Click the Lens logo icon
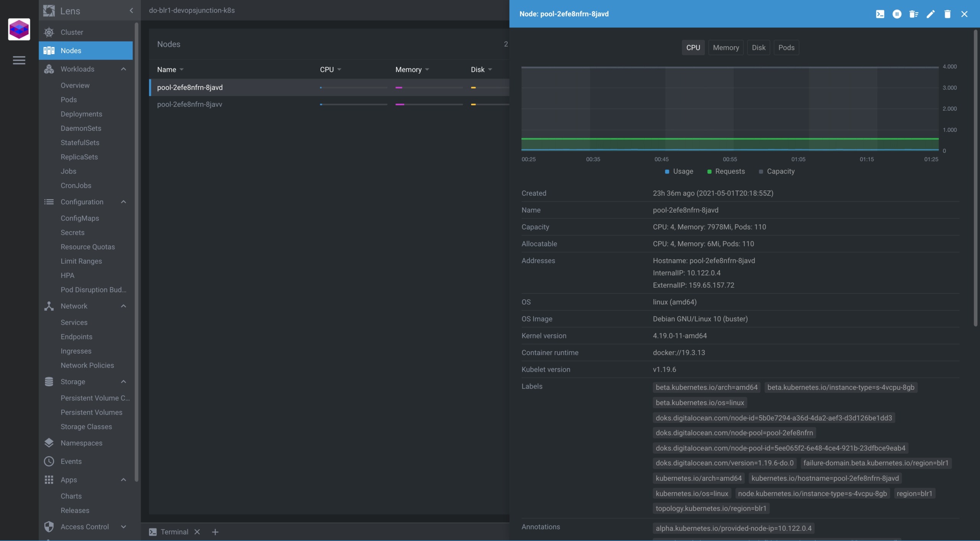The height and width of the screenshot is (541, 980). [49, 10]
